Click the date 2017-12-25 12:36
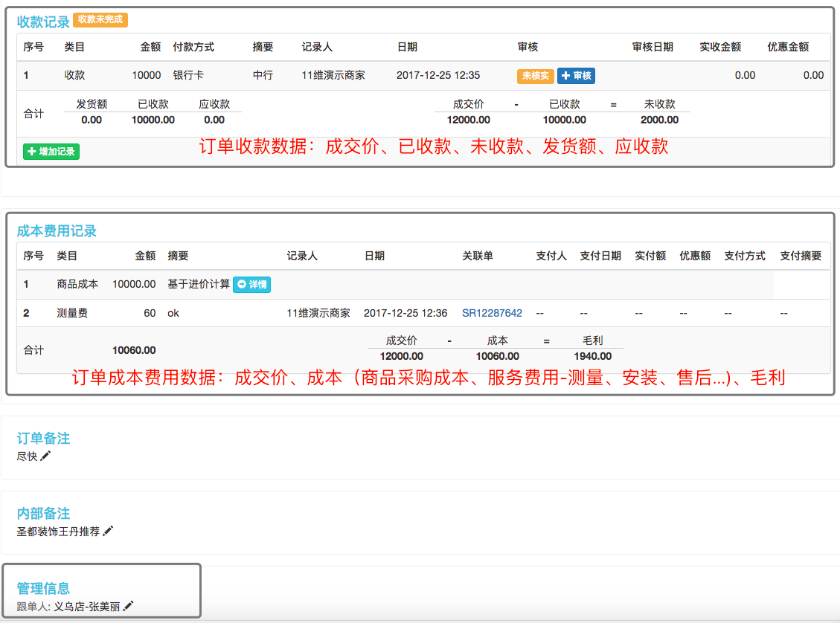Screen dimensions: 840x623 405,313
